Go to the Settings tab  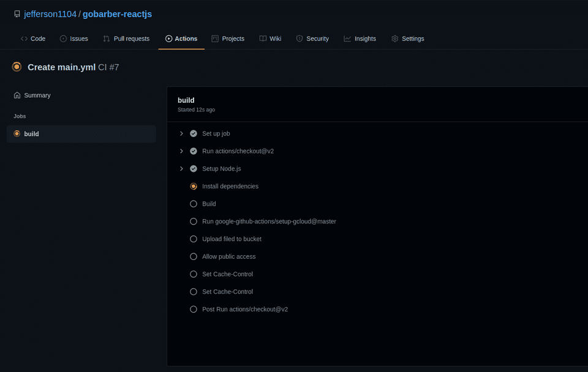408,39
